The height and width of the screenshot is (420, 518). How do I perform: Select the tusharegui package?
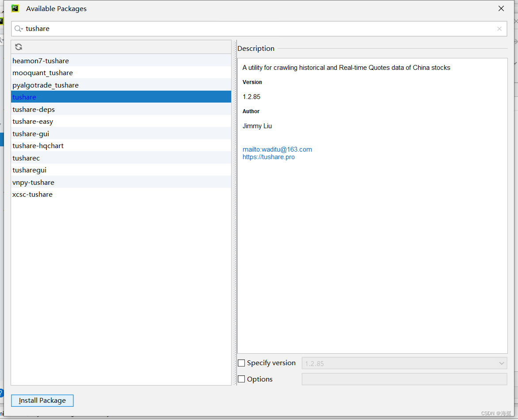(x=121, y=170)
